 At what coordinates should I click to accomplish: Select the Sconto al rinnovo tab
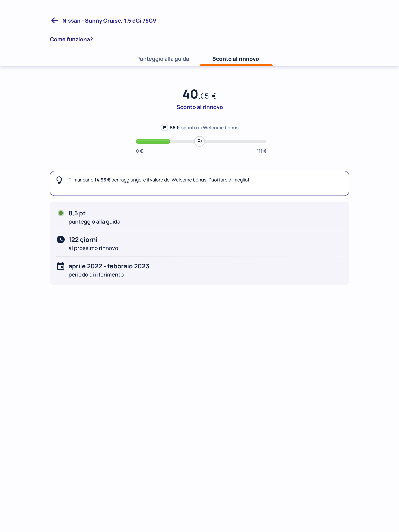tap(235, 59)
